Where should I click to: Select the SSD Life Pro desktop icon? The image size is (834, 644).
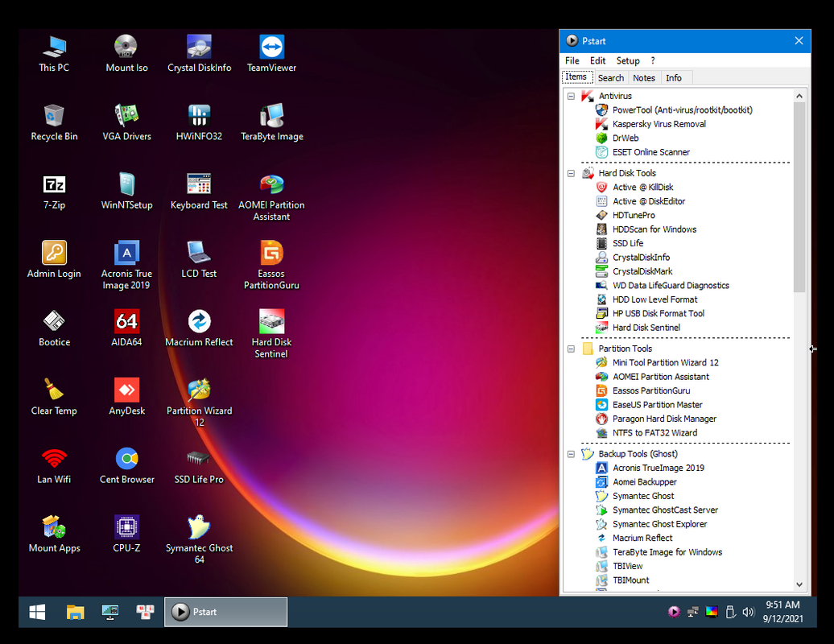pyautogui.click(x=199, y=465)
